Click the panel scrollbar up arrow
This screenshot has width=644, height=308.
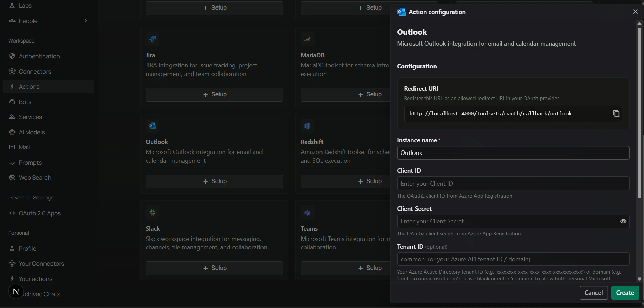[639, 24]
